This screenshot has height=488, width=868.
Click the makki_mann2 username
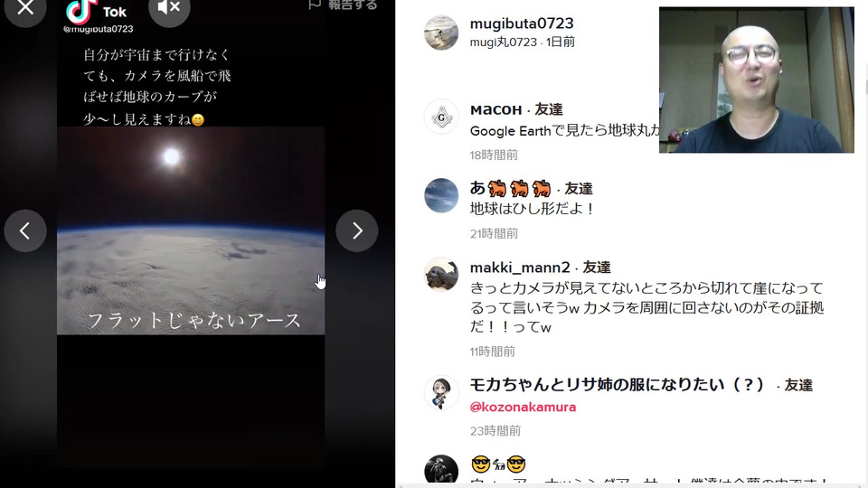pos(520,267)
